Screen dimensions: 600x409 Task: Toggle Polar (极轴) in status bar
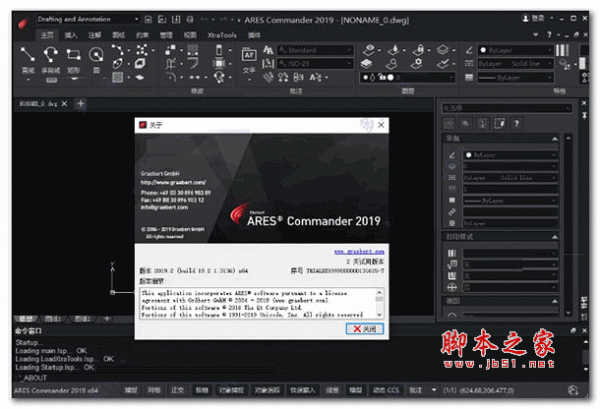pyautogui.click(x=202, y=390)
